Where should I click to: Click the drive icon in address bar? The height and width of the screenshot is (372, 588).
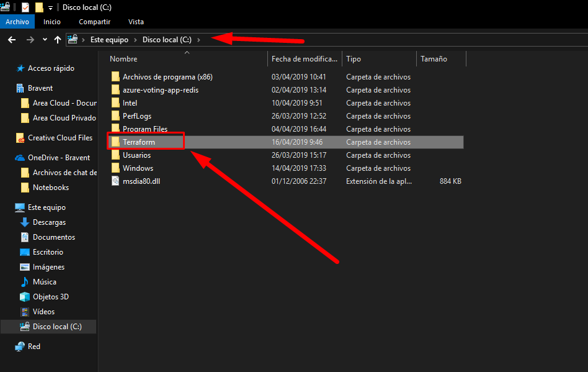point(73,39)
